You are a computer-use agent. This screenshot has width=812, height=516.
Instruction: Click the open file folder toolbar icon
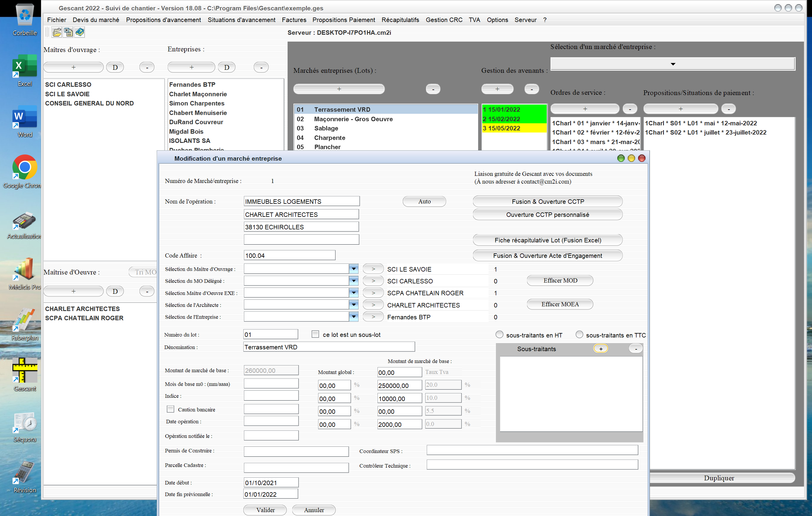(x=57, y=32)
